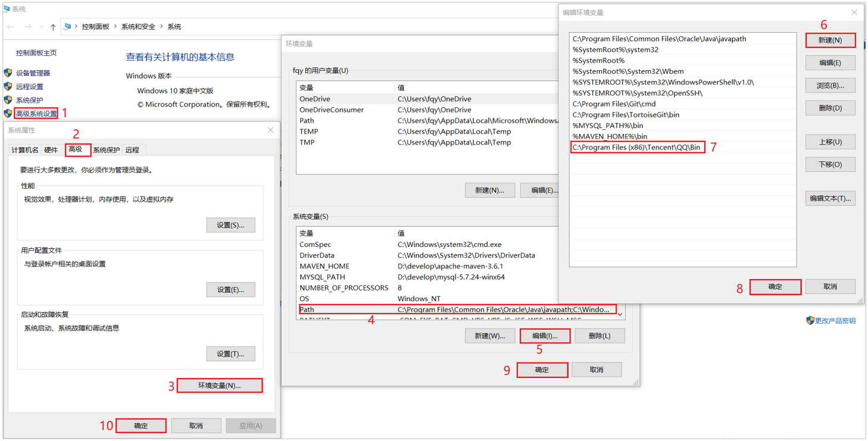Click the computer icon in address breadcrumb

pos(67,27)
